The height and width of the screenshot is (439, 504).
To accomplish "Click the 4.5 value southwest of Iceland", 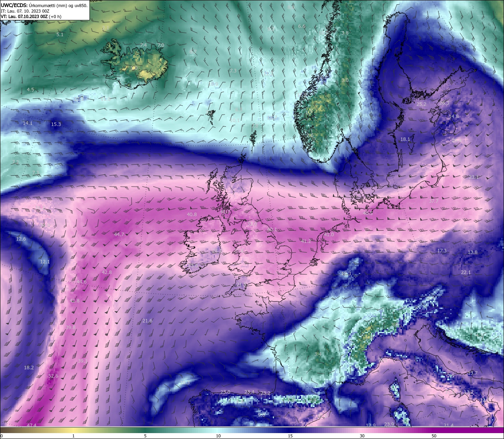I will [x=30, y=90].
